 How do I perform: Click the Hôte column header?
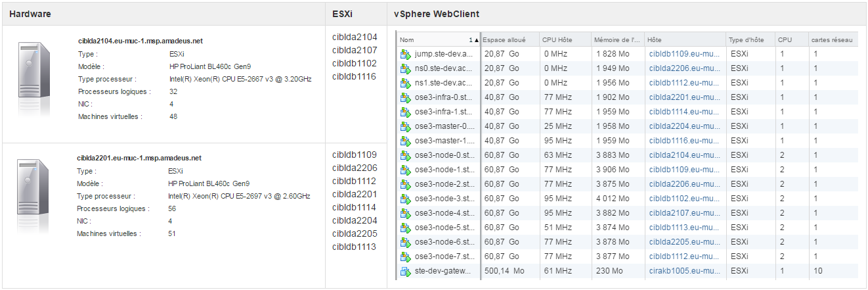tap(685, 39)
